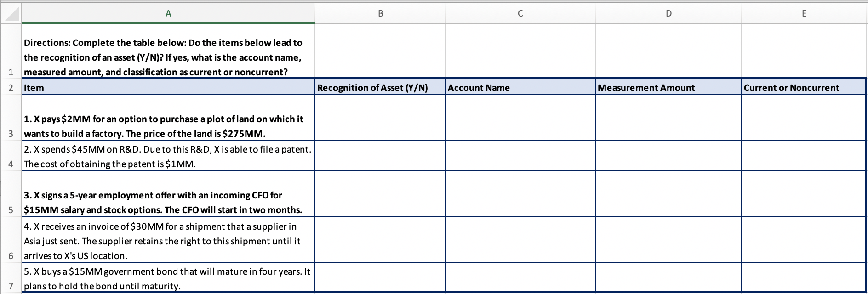This screenshot has width=868, height=294.
Task: Click the 'Measurement Amount' header cell
Action: tap(668, 87)
